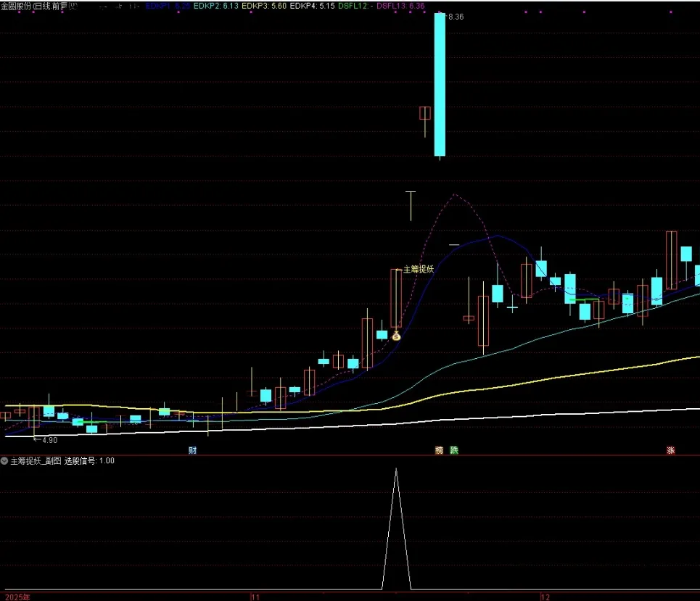Click the DSFL12 indicator label
Screen dimensions: 700x601
(355, 7)
